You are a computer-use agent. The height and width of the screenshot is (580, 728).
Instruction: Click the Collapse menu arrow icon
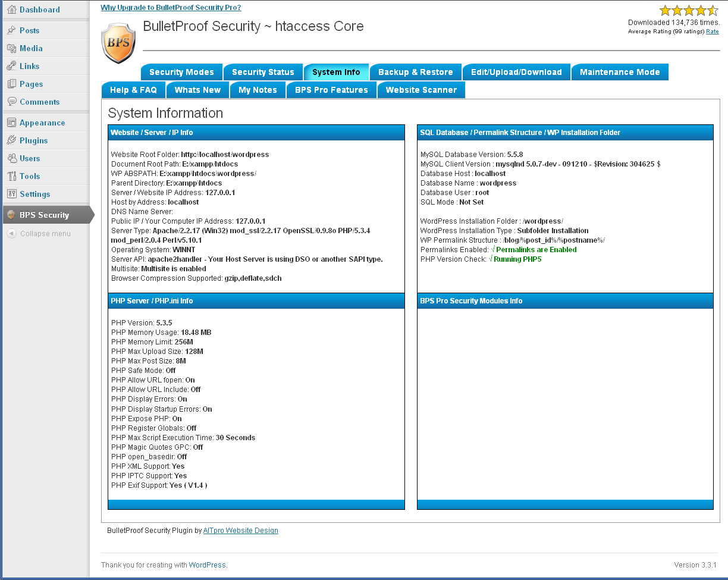[x=11, y=234]
